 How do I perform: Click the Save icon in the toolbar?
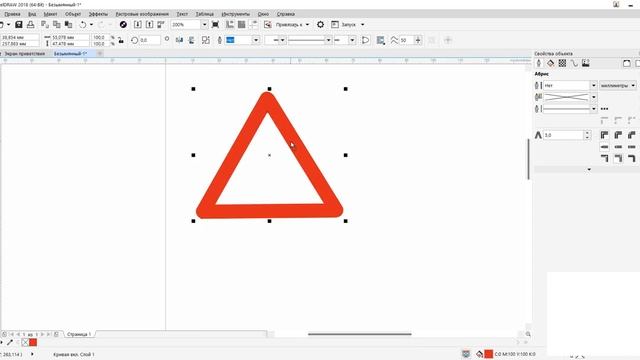[19, 25]
